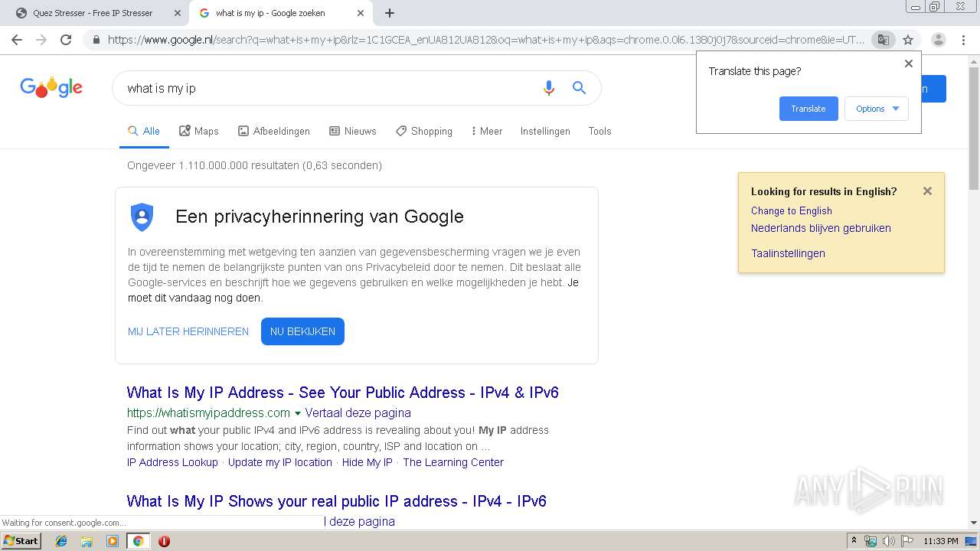This screenshot has height=551, width=980.
Task: Open Chrome's three-dot menu
Action: (x=964, y=40)
